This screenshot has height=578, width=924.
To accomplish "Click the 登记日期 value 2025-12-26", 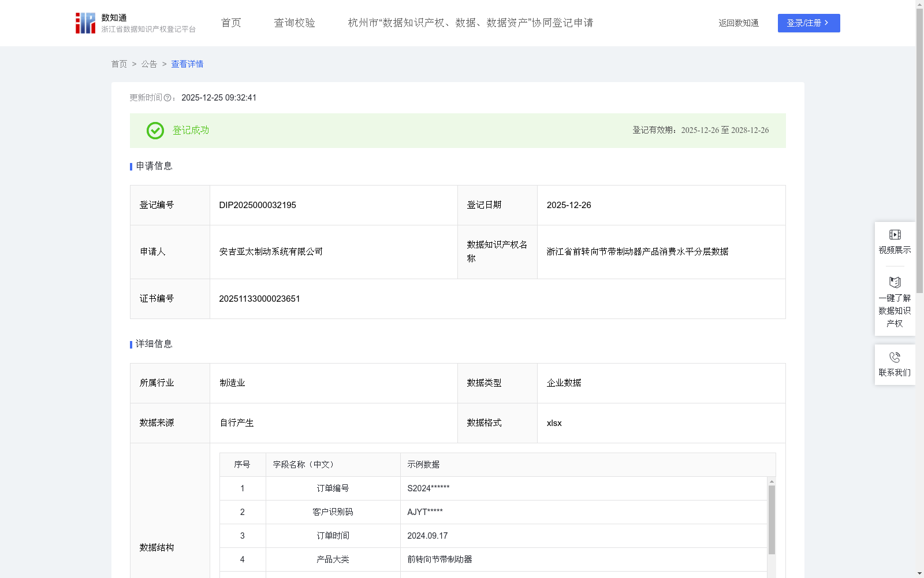I will pos(569,205).
